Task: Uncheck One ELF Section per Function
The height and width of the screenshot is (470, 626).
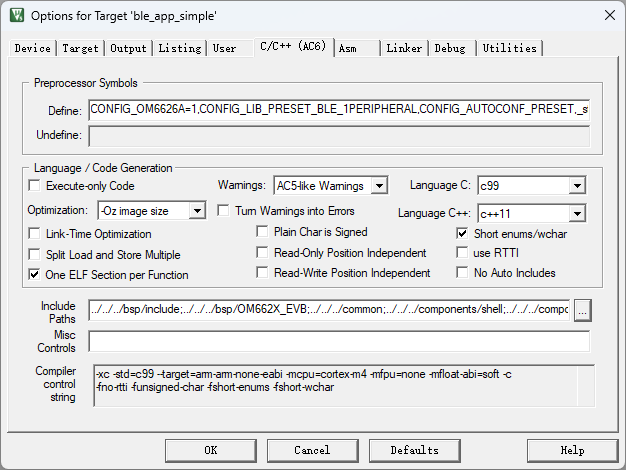Action: [x=35, y=275]
